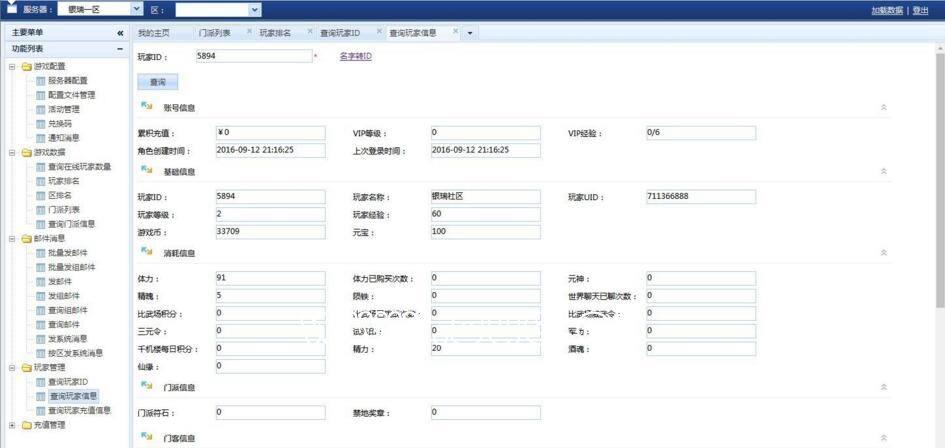Image resolution: width=945 pixels, height=448 pixels.
Task: Click the 消耗信息 section icon
Action: click(147, 252)
